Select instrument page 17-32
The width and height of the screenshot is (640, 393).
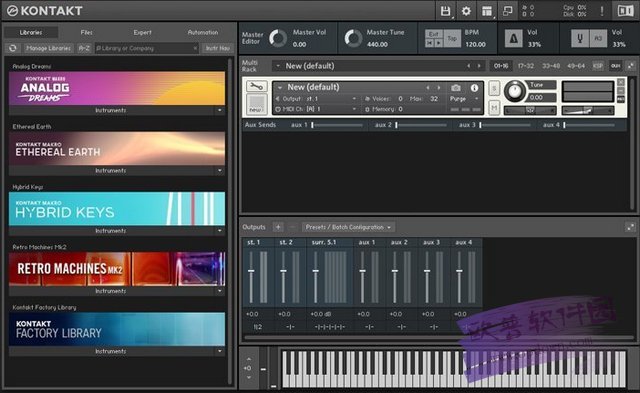pos(526,66)
